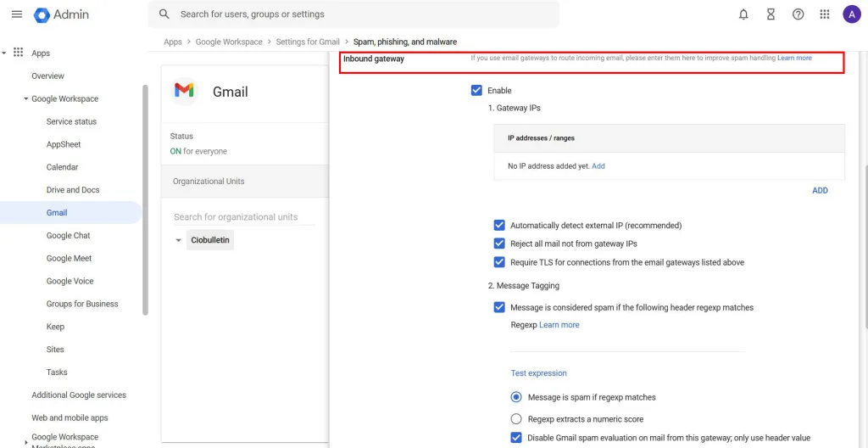Collapse the Apps section in sidebar
The height and width of the screenshot is (448, 868).
click(4, 53)
